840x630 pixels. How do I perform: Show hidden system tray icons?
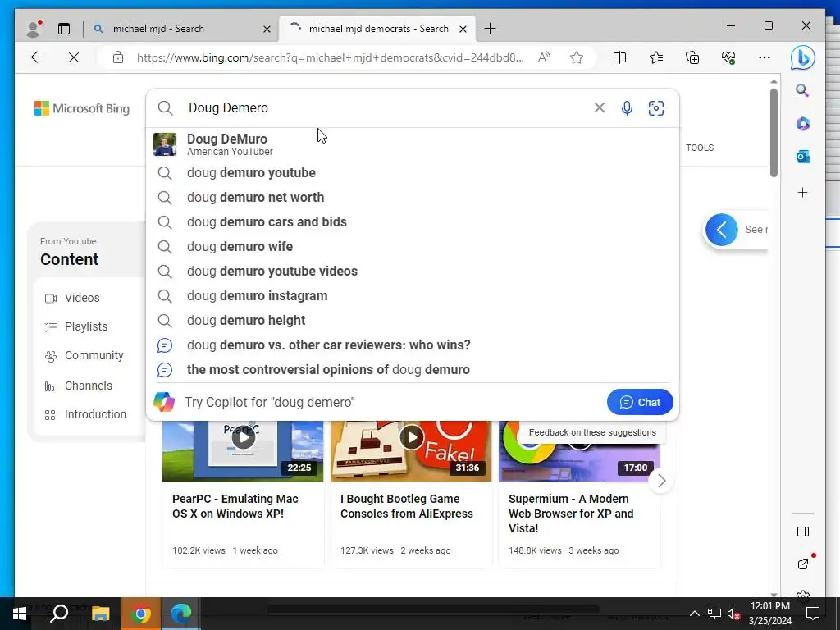[694, 614]
